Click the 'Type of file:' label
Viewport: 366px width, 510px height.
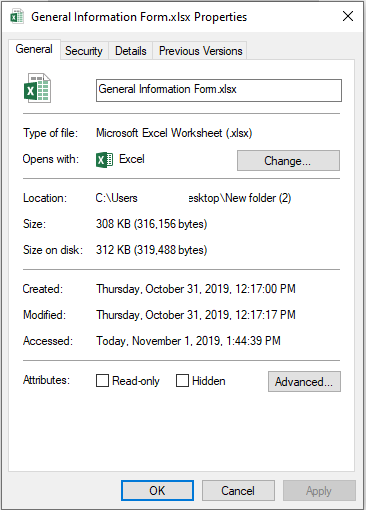click(50, 133)
